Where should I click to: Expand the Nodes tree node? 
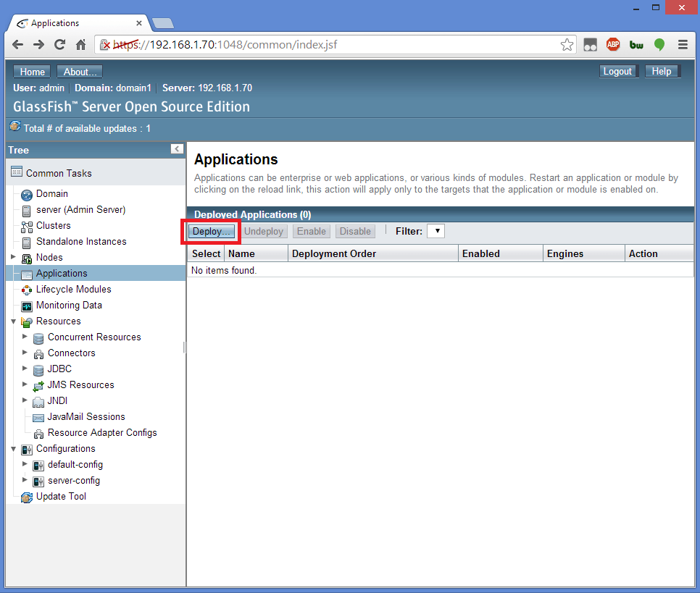pos(13,257)
